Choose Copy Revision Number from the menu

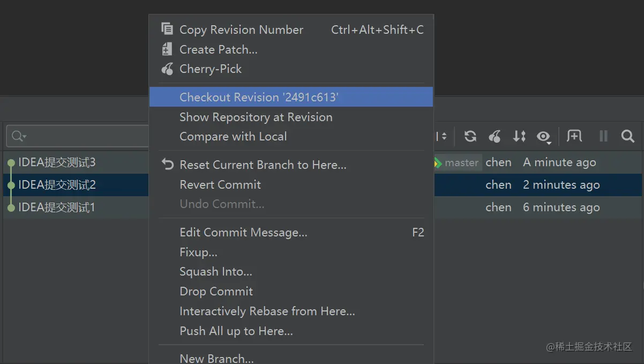pos(241,30)
